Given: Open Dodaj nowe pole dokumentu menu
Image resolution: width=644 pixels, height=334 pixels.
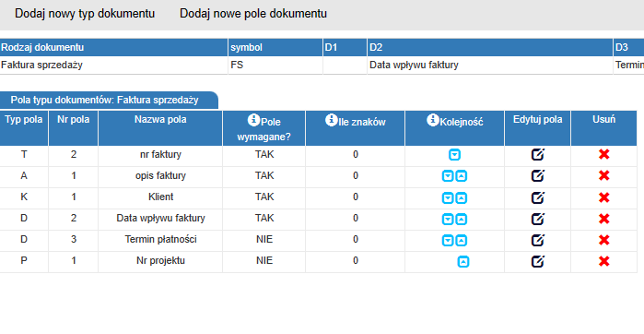Looking at the screenshot, I should pos(253,14).
